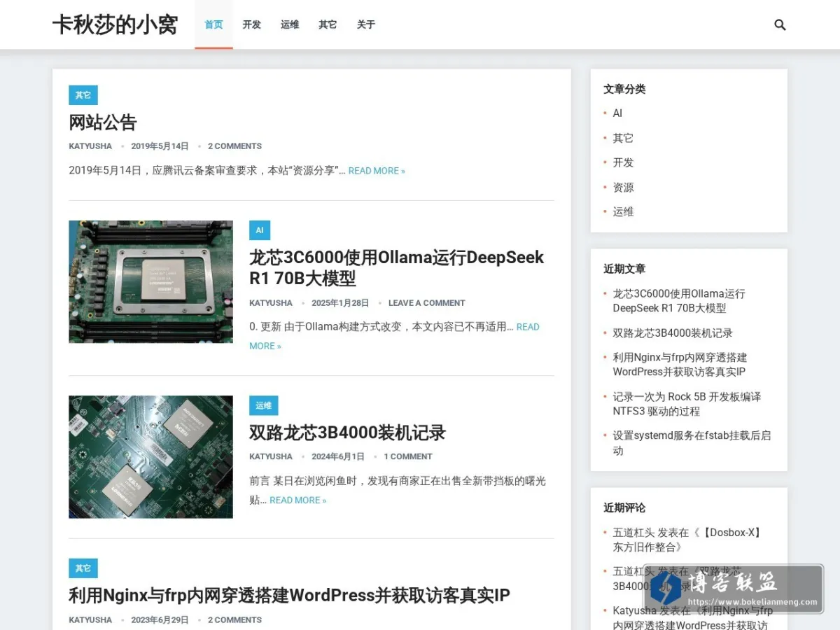This screenshot has width=840, height=630.
Task: Click the date 2024年6月1日
Action: tap(338, 456)
